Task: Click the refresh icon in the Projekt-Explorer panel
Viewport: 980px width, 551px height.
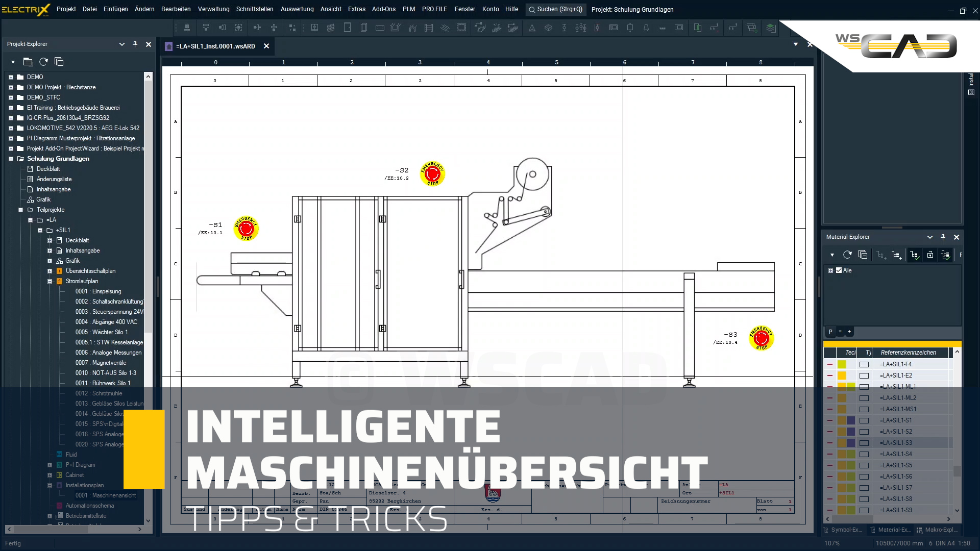Action: click(43, 62)
